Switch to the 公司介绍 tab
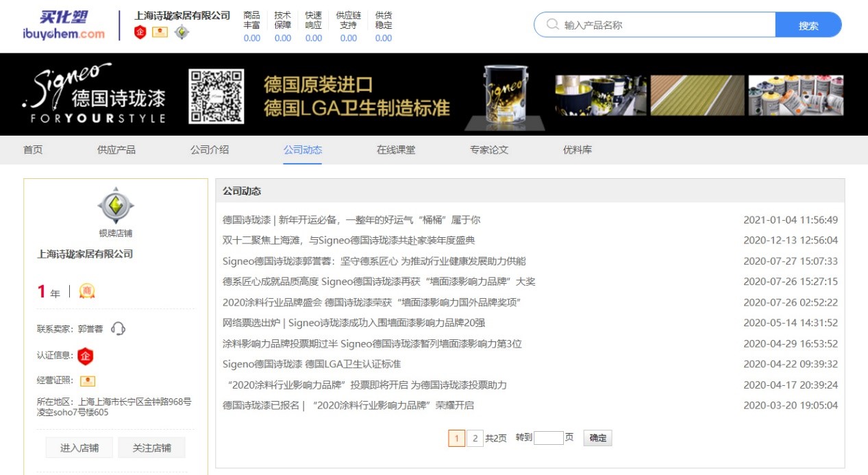 point(210,150)
